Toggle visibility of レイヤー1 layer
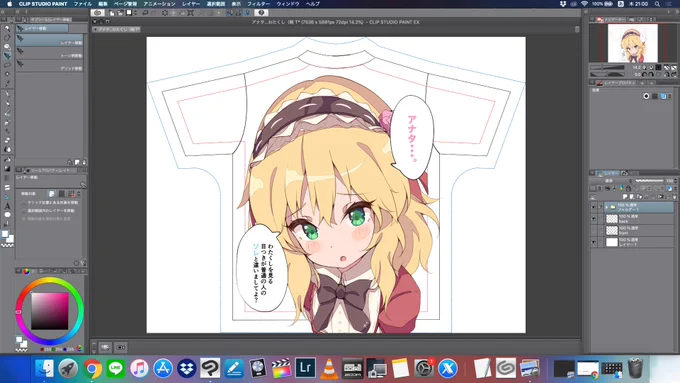The image size is (680, 383). coord(594,242)
